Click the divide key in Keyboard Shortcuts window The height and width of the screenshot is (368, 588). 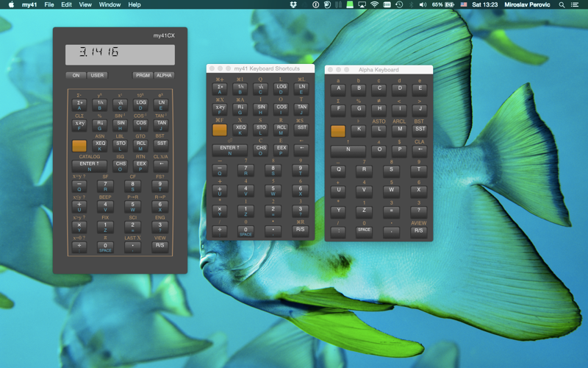point(219,232)
